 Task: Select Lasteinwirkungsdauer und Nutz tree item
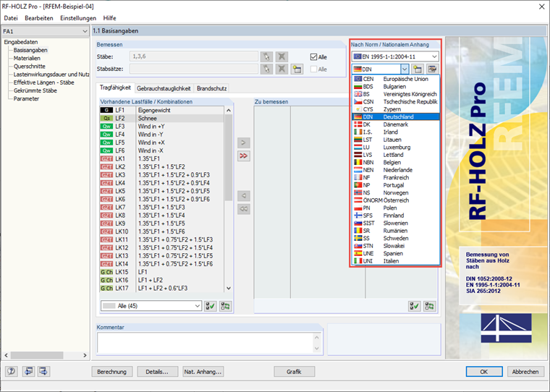pyautogui.click(x=51, y=74)
